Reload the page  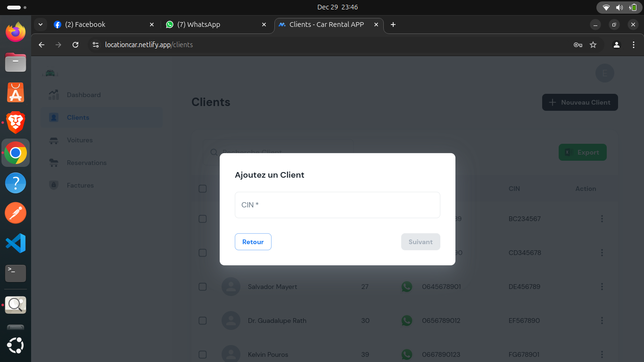click(75, 45)
